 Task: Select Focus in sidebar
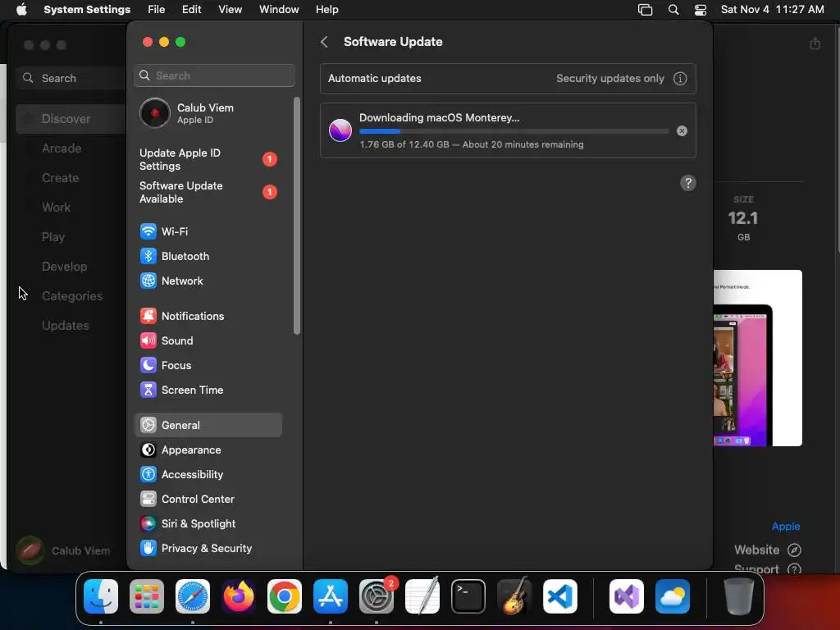[208, 365]
